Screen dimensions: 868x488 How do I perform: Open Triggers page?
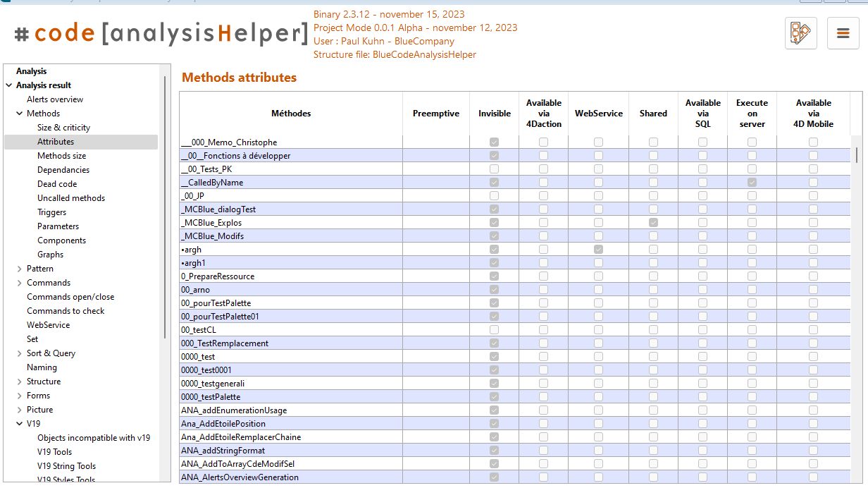51,212
